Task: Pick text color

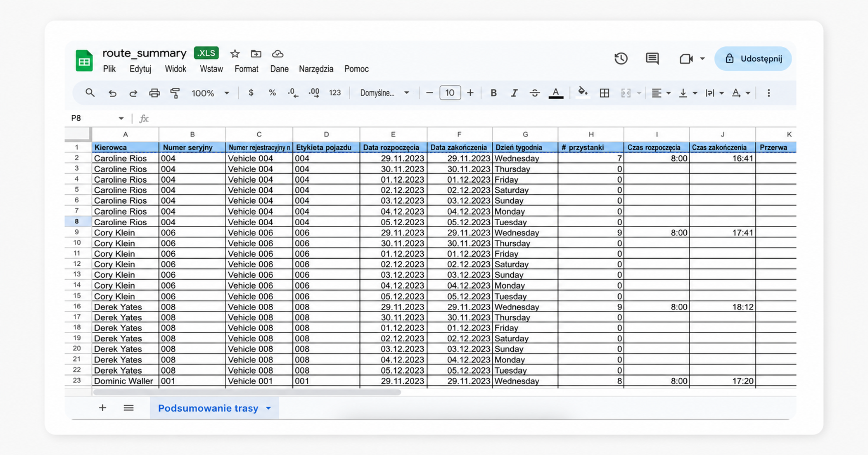Action: pyautogui.click(x=556, y=93)
